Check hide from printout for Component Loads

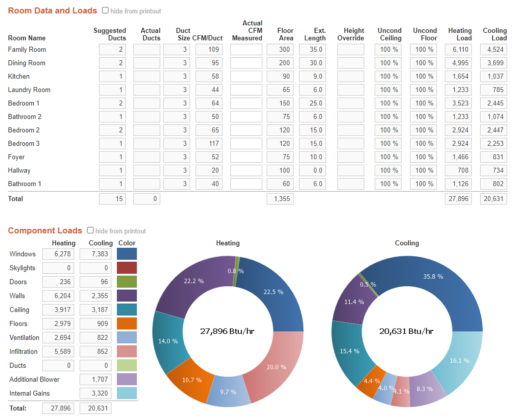(x=90, y=230)
